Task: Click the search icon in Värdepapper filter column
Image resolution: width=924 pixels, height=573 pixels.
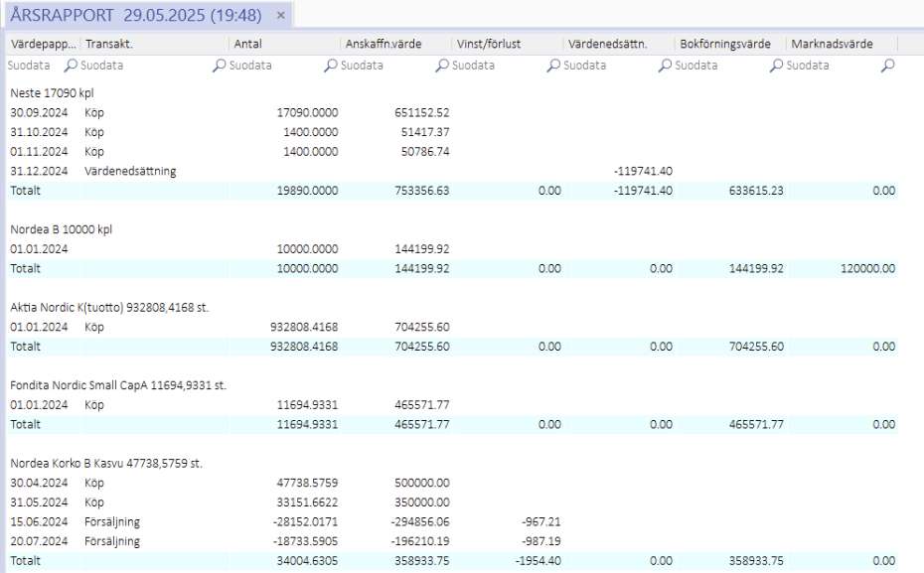Action: click(70, 66)
